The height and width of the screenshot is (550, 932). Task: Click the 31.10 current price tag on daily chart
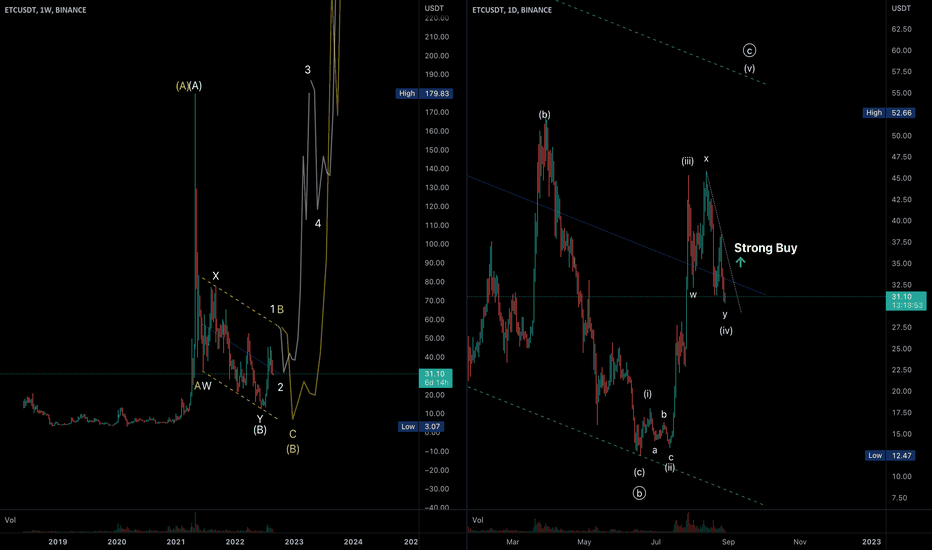[906, 301]
